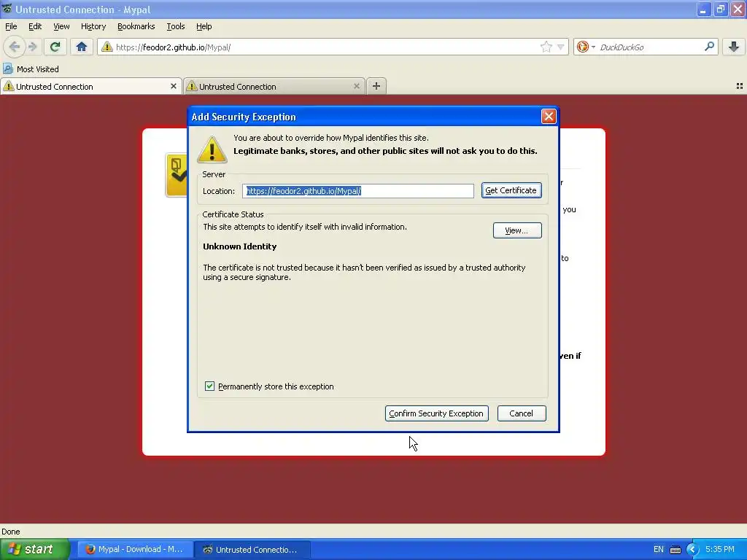The width and height of the screenshot is (747, 560).
Task: Bookmark this page with the star icon
Action: coord(546,47)
